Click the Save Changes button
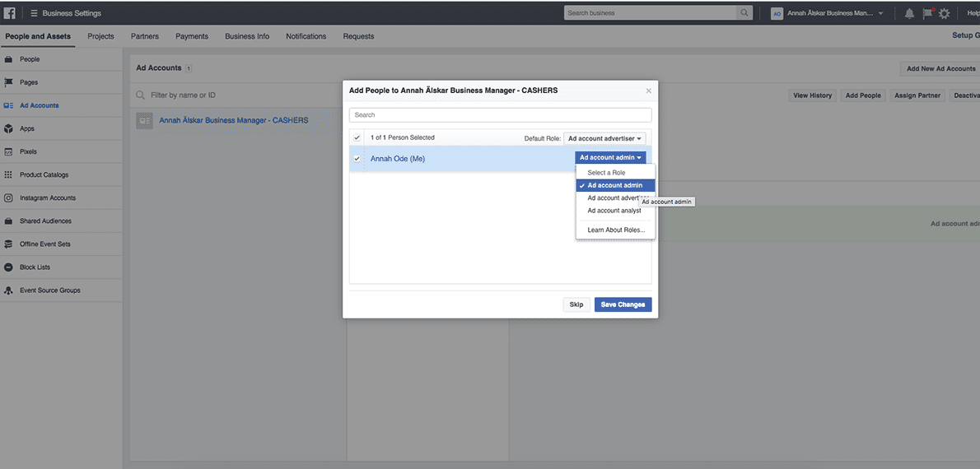980x469 pixels. point(623,304)
